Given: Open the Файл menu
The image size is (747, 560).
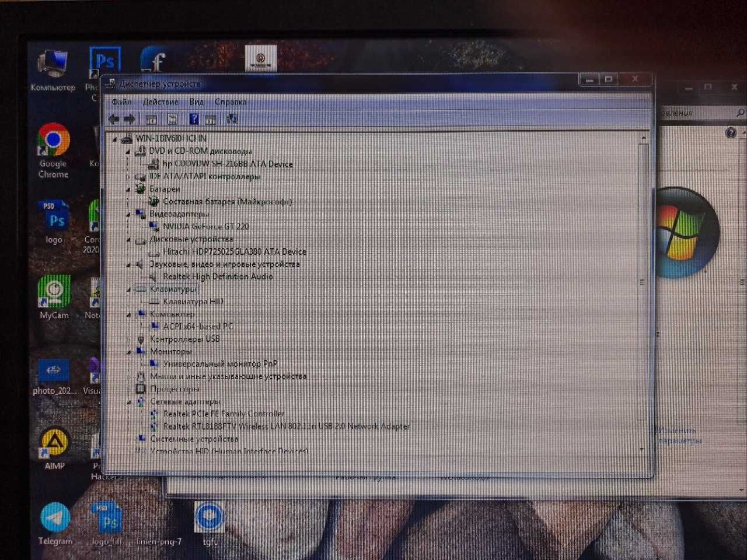Looking at the screenshot, I should click(x=122, y=101).
